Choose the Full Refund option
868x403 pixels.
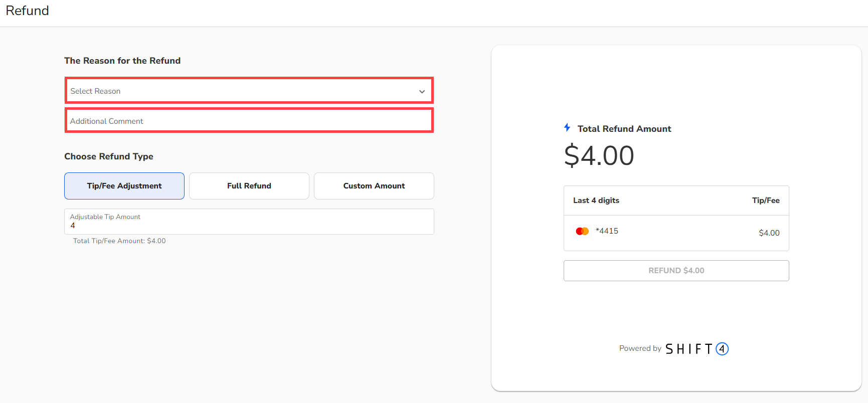coord(249,186)
